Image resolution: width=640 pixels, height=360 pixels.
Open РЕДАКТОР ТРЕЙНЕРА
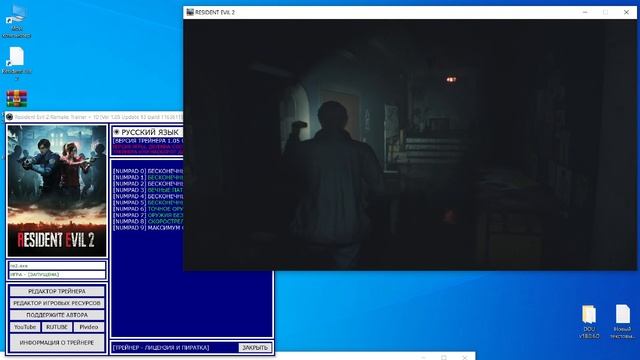click(x=57, y=291)
